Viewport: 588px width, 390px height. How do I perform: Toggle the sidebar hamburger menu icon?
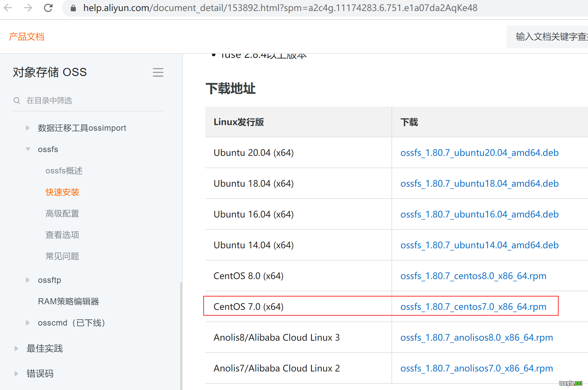(158, 72)
